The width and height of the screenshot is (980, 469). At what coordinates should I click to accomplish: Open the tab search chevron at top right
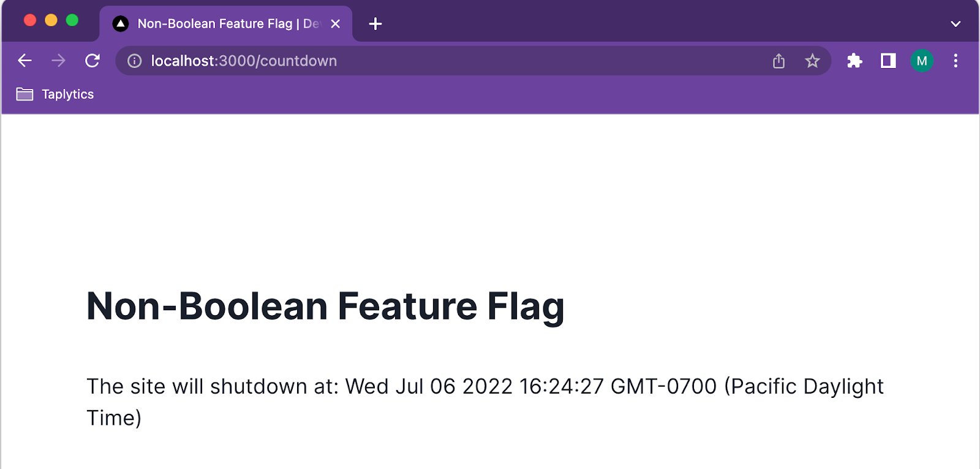pyautogui.click(x=955, y=23)
